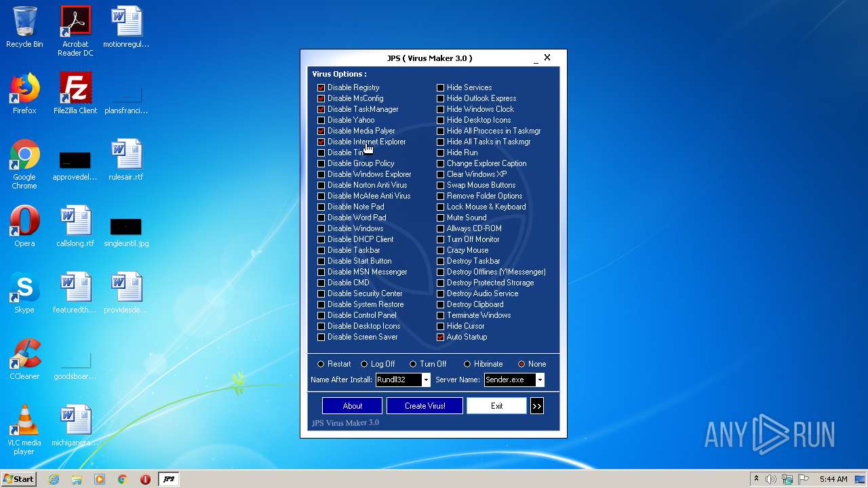The height and width of the screenshot is (488, 868).
Task: Check the Hide Services option
Action: coord(441,87)
